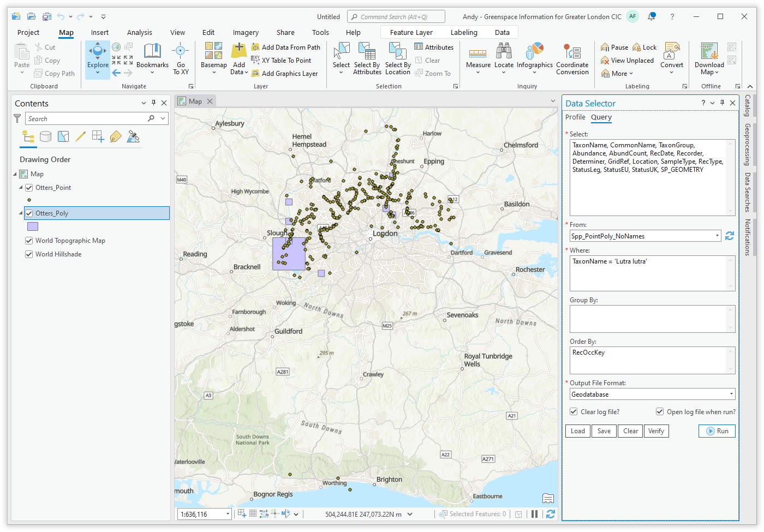Open the Output File Format dropdown
The width and height of the screenshot is (764, 532).
[731, 394]
